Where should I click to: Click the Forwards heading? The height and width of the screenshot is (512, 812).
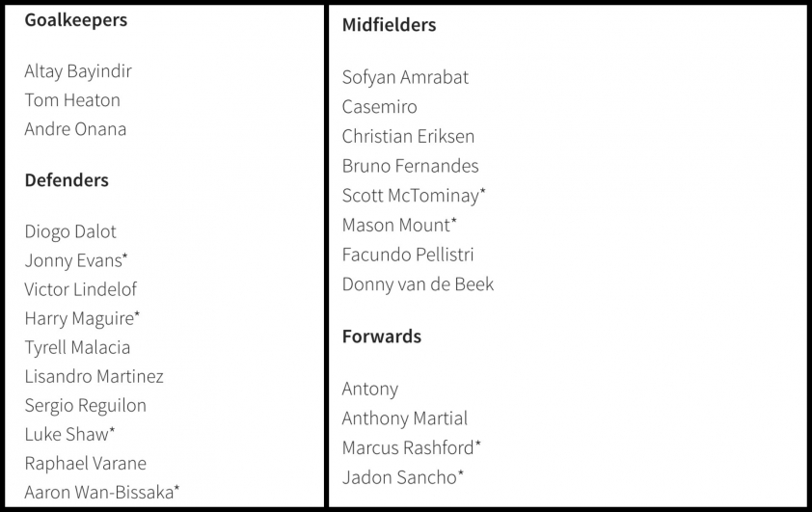point(382,337)
